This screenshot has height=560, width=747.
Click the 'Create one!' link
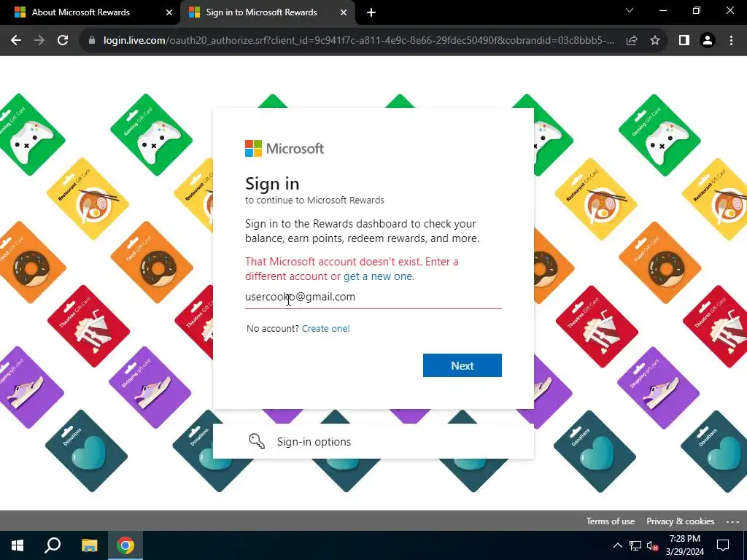(x=326, y=329)
